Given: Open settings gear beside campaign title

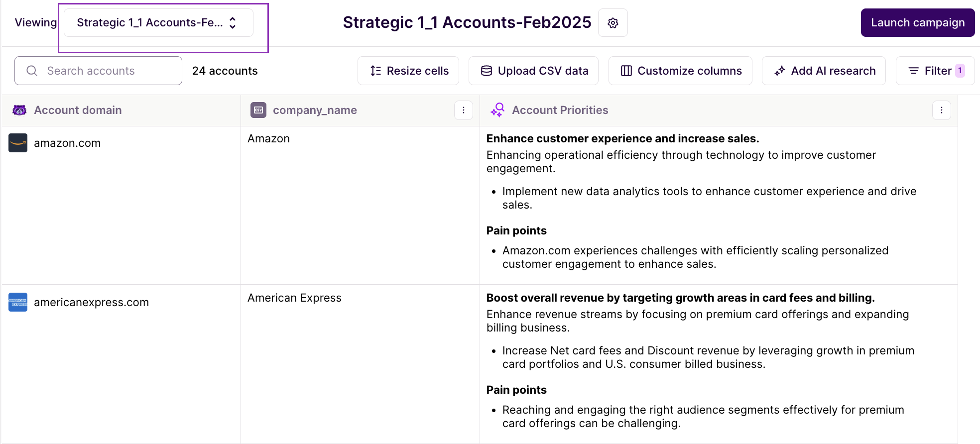Looking at the screenshot, I should click(x=613, y=23).
